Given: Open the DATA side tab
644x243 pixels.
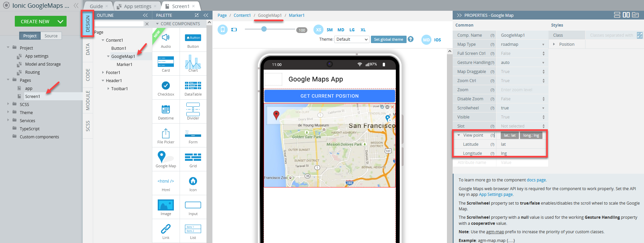Looking at the screenshot, I should (87, 49).
